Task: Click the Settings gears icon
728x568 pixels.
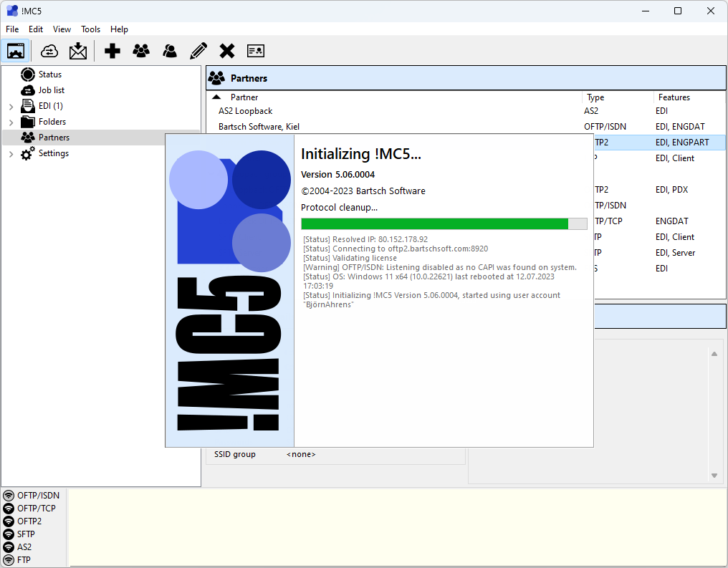Action: tap(28, 153)
